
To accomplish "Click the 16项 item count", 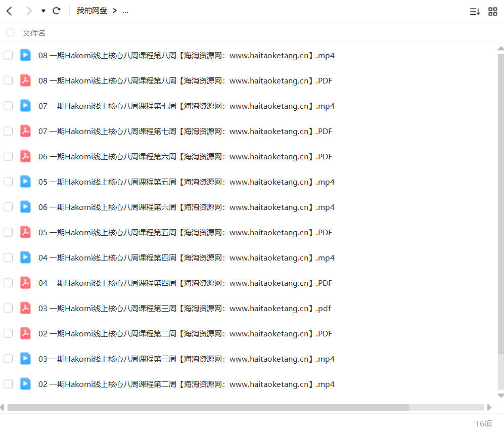I will pyautogui.click(x=483, y=423).
